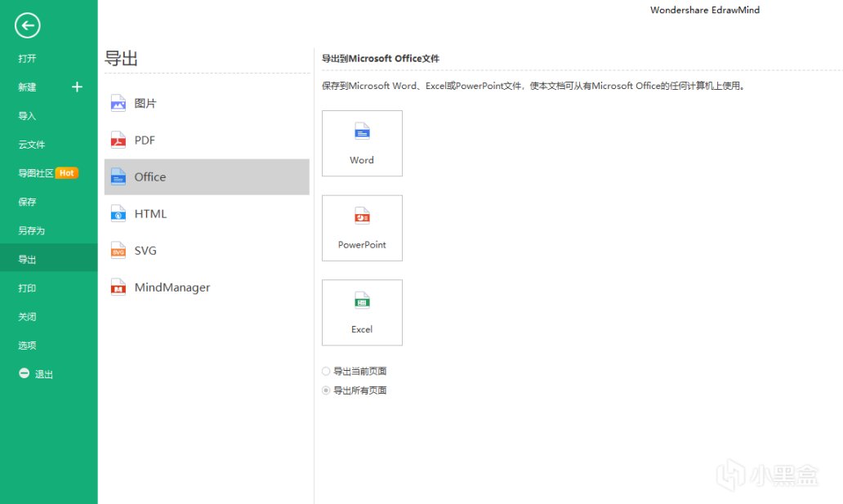Click 退出 in the sidebar
This screenshot has height=504, width=843.
click(x=44, y=374)
